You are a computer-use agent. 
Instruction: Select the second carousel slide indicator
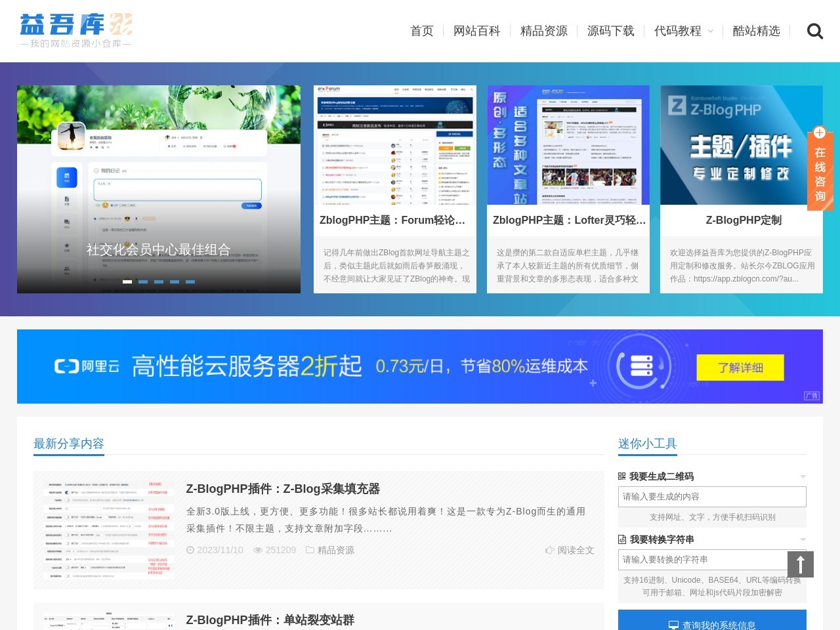143,282
